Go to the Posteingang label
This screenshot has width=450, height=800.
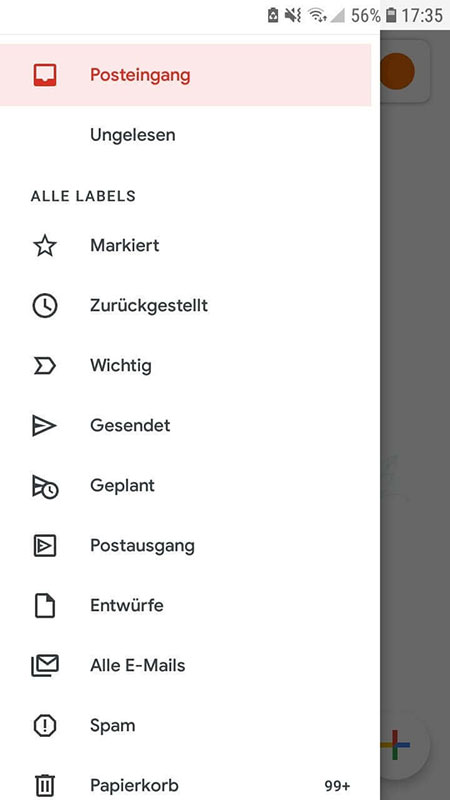point(140,75)
